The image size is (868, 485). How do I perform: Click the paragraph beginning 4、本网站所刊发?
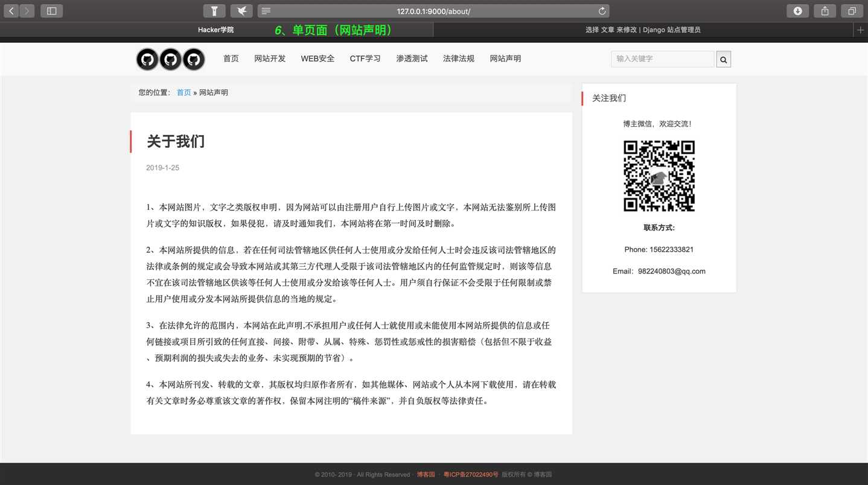point(351,393)
